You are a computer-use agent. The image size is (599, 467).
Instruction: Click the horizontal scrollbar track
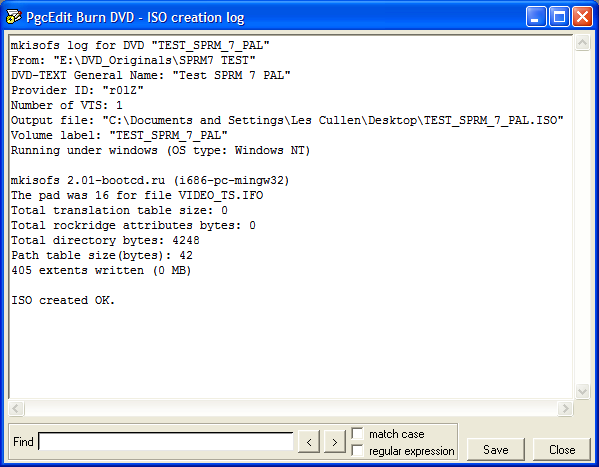pyautogui.click(x=290, y=408)
